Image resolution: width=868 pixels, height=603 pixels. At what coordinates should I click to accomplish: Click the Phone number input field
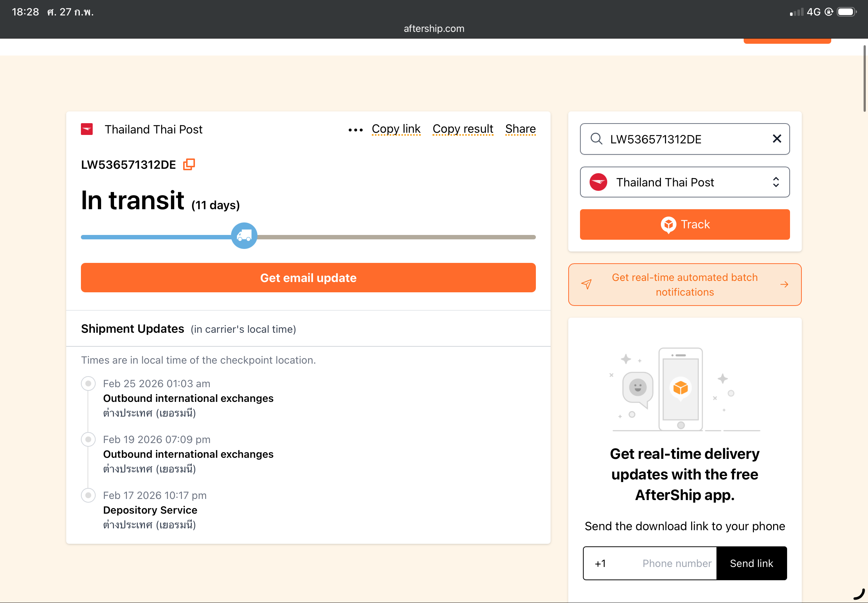coord(676,563)
